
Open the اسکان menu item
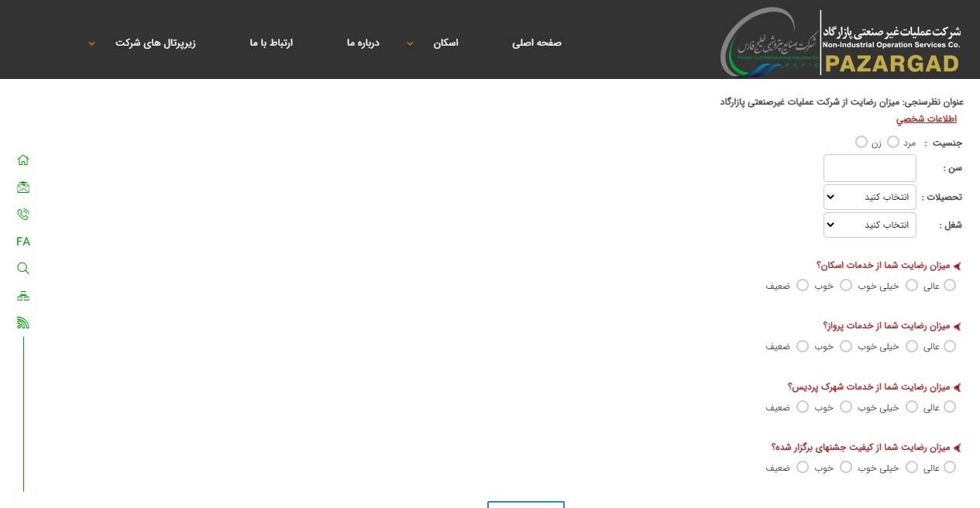click(x=445, y=43)
